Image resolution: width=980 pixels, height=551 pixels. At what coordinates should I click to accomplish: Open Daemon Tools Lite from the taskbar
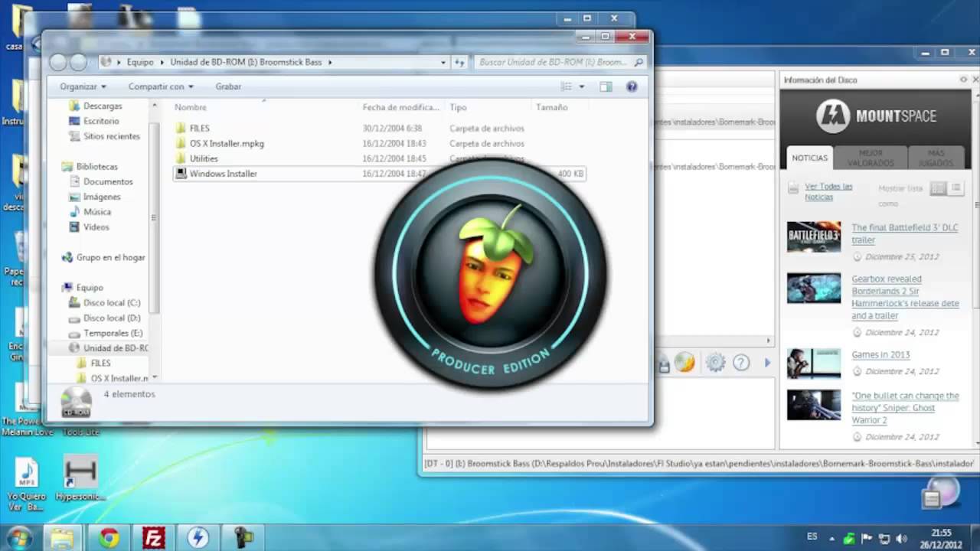198,538
